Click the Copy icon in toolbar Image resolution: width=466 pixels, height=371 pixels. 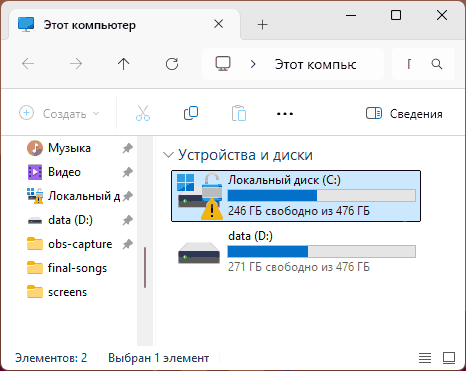pos(191,113)
